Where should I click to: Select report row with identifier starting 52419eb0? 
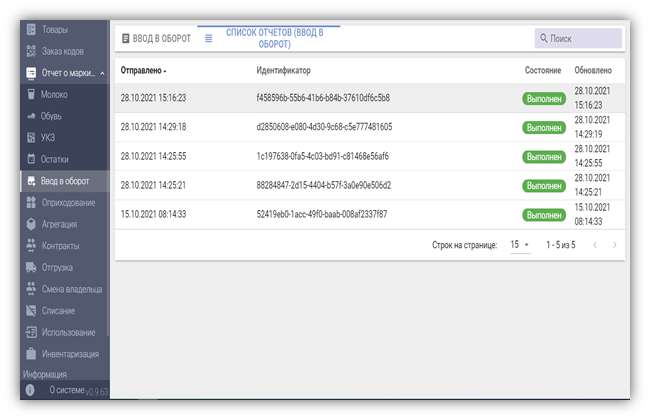tap(322, 214)
